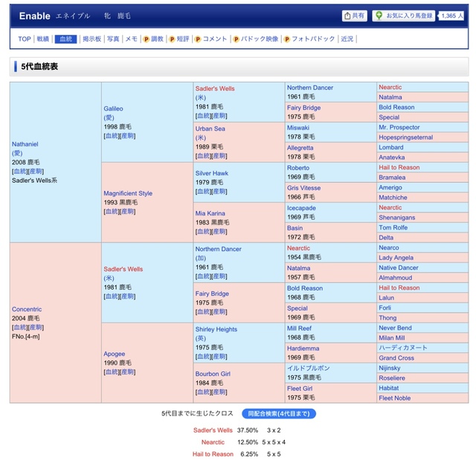Click 血統 link under Apogee
This screenshot has width=476, height=460.
(112, 372)
